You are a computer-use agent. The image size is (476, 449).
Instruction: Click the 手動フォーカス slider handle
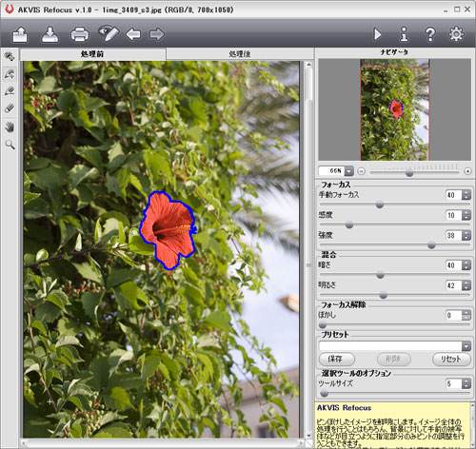[x=380, y=205]
